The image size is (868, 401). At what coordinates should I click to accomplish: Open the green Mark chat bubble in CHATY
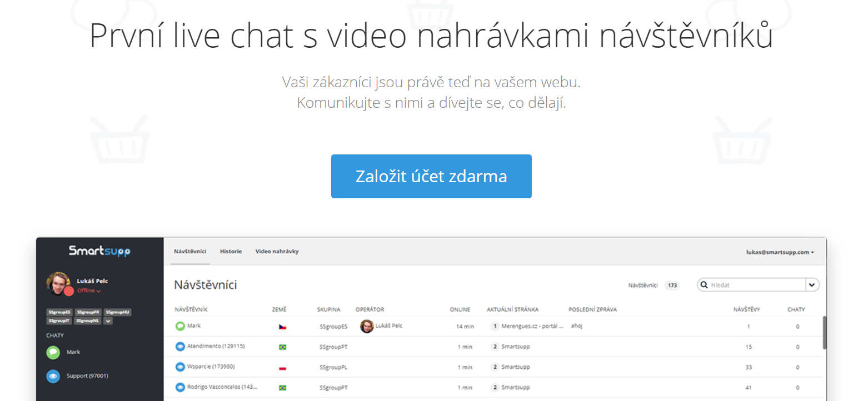click(x=53, y=352)
